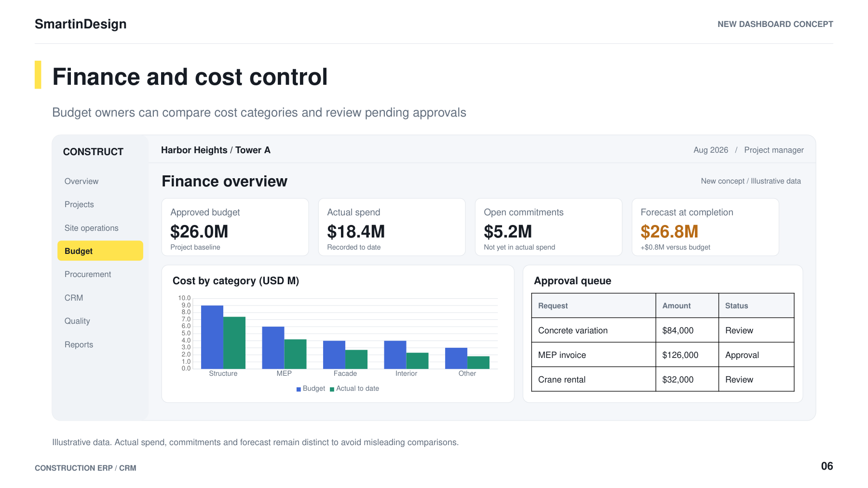Click the $32,000 amount cell

coord(687,380)
